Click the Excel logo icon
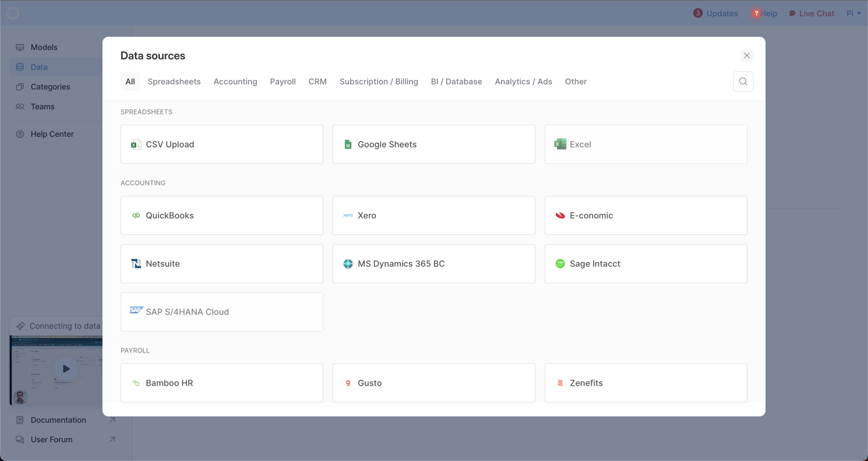This screenshot has height=461, width=868. [560, 144]
